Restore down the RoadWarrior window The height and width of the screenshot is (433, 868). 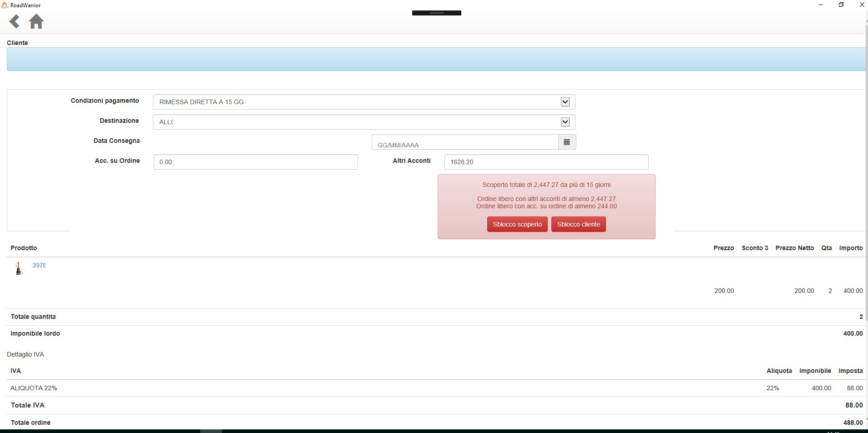pyautogui.click(x=841, y=5)
